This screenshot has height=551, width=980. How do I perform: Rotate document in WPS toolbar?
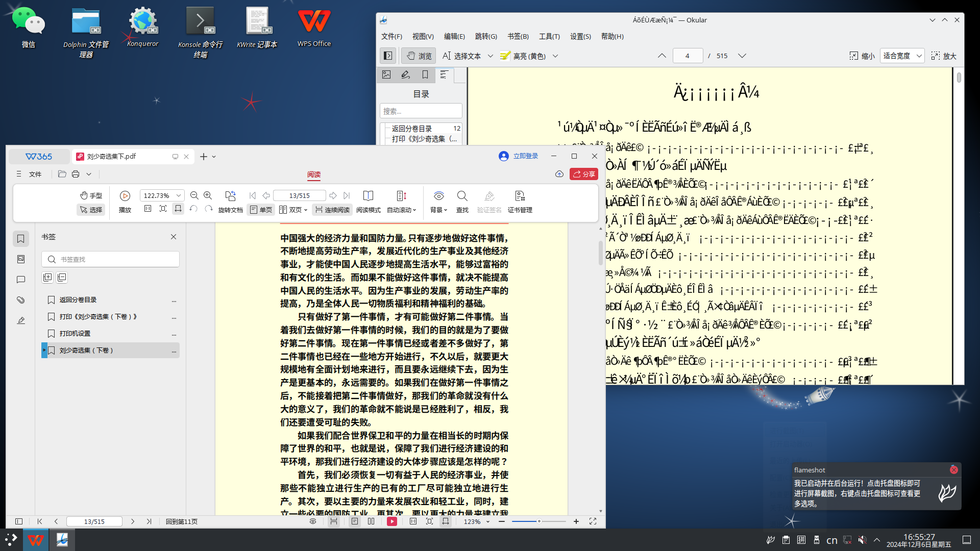click(230, 202)
